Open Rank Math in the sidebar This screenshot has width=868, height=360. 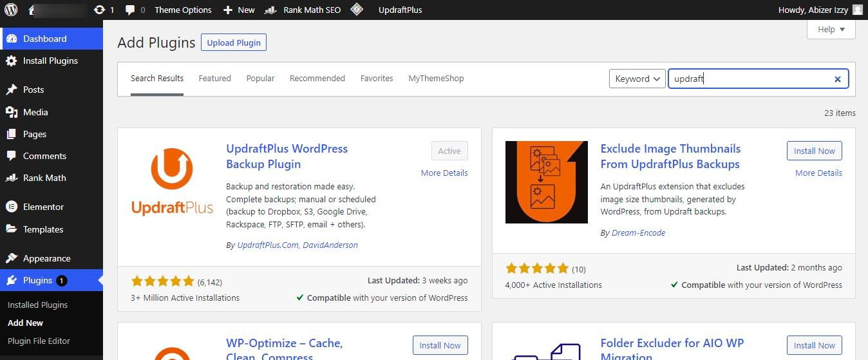click(x=52, y=178)
